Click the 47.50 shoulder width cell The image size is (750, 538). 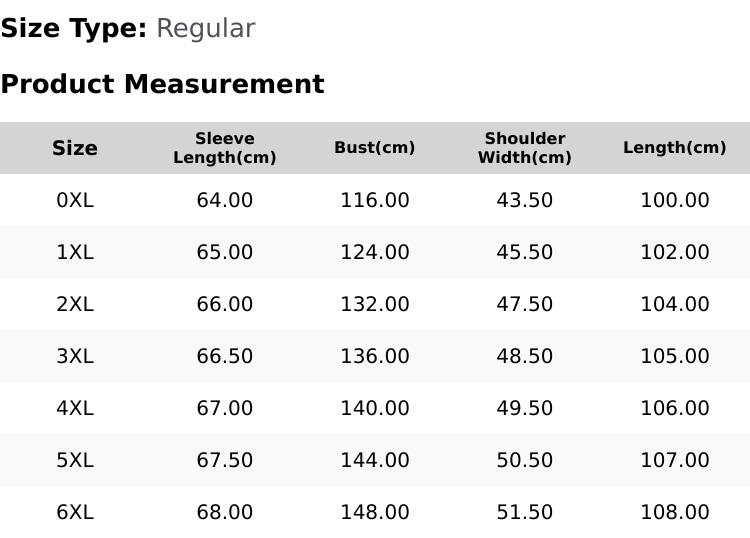click(525, 304)
